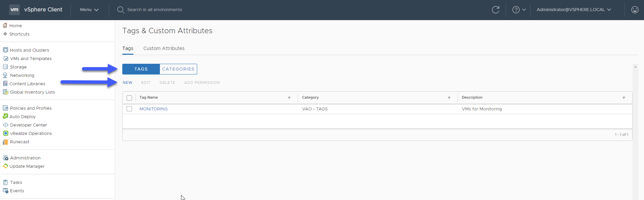Click the Shortcuts icon
Viewport: 644px width, 200px height.
[x=5, y=34]
